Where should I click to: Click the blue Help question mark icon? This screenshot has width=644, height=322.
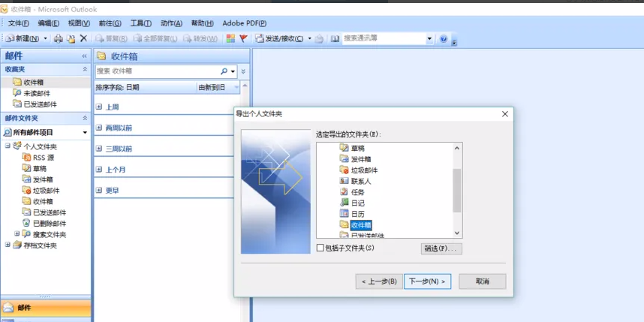coord(443,39)
